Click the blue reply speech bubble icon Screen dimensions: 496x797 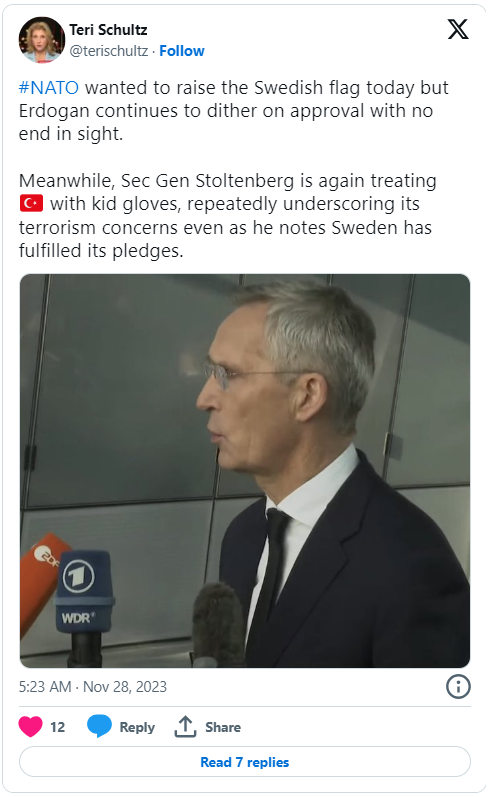pyautogui.click(x=99, y=726)
